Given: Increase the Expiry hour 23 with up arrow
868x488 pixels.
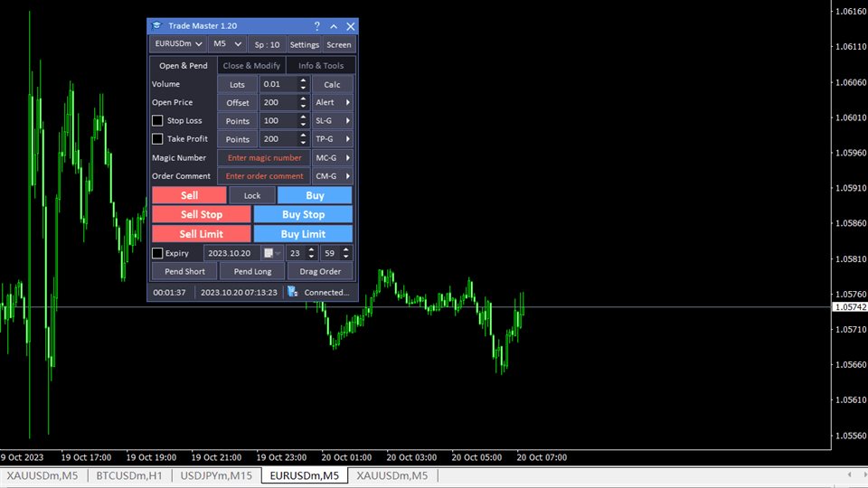Looking at the screenshot, I should click(311, 250).
